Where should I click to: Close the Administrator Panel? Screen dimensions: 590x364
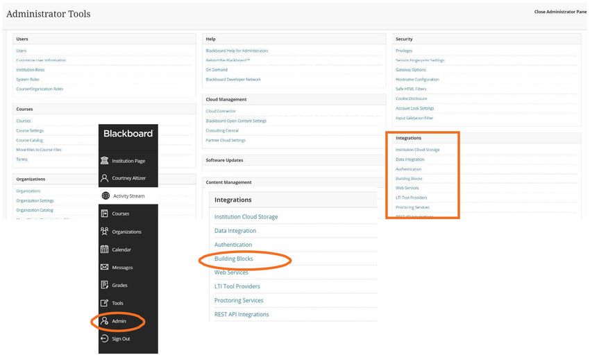pyautogui.click(x=560, y=12)
